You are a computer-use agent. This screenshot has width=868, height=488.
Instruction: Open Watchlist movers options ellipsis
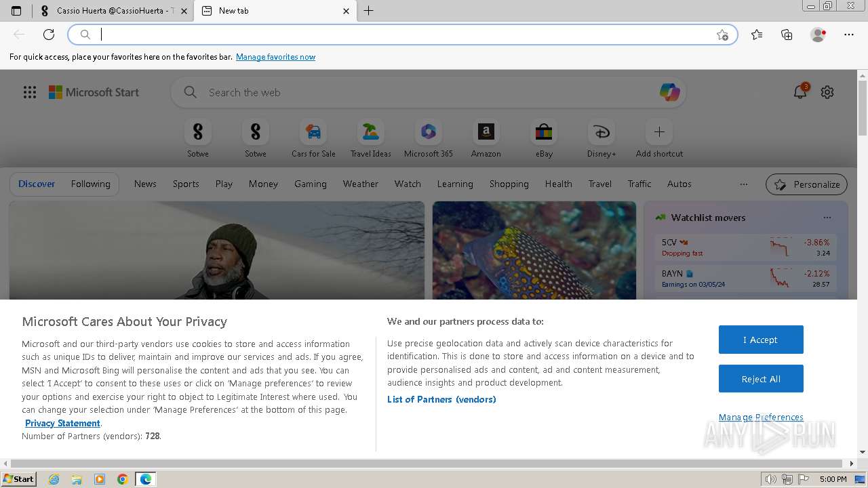(x=827, y=218)
